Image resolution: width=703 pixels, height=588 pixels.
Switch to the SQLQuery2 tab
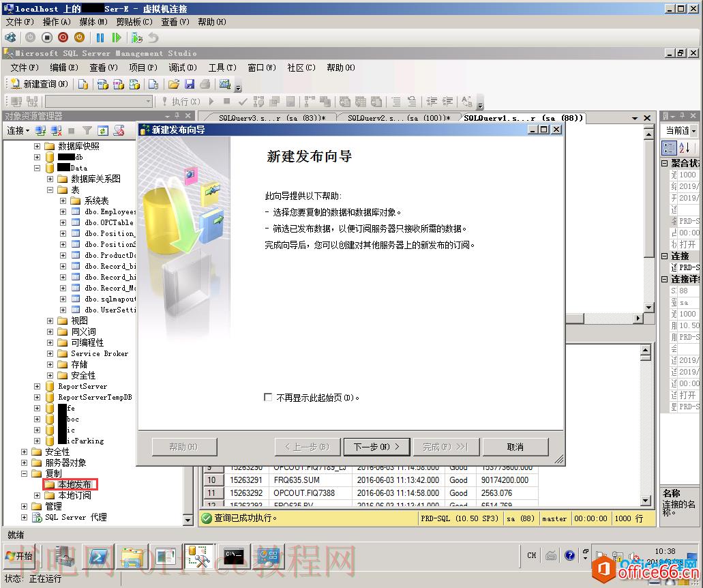coord(399,118)
